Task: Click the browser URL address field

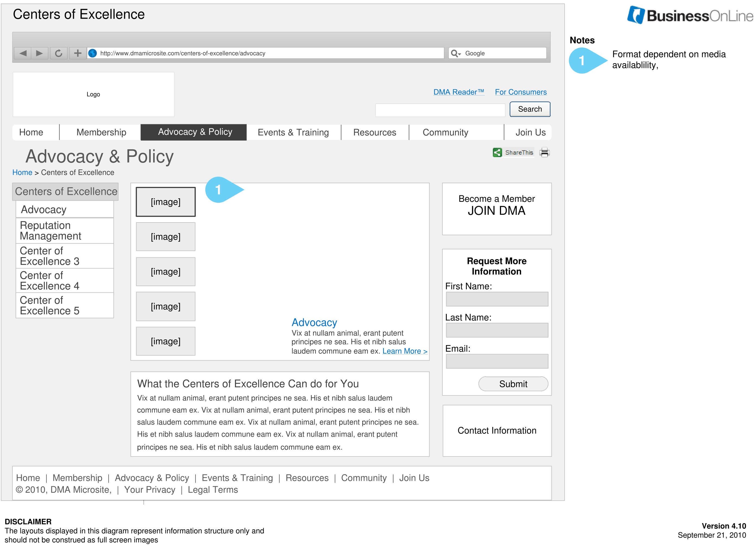Action: [265, 53]
